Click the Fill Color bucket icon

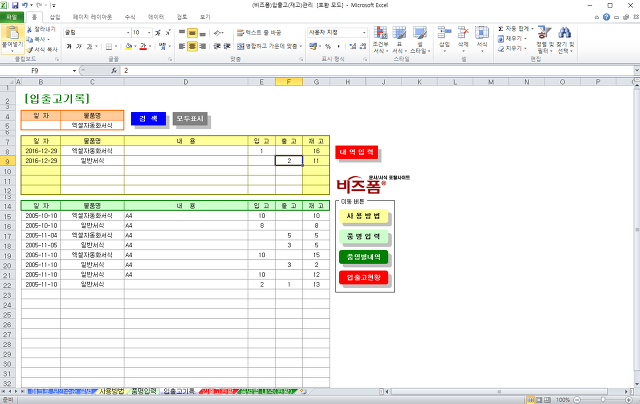128,46
